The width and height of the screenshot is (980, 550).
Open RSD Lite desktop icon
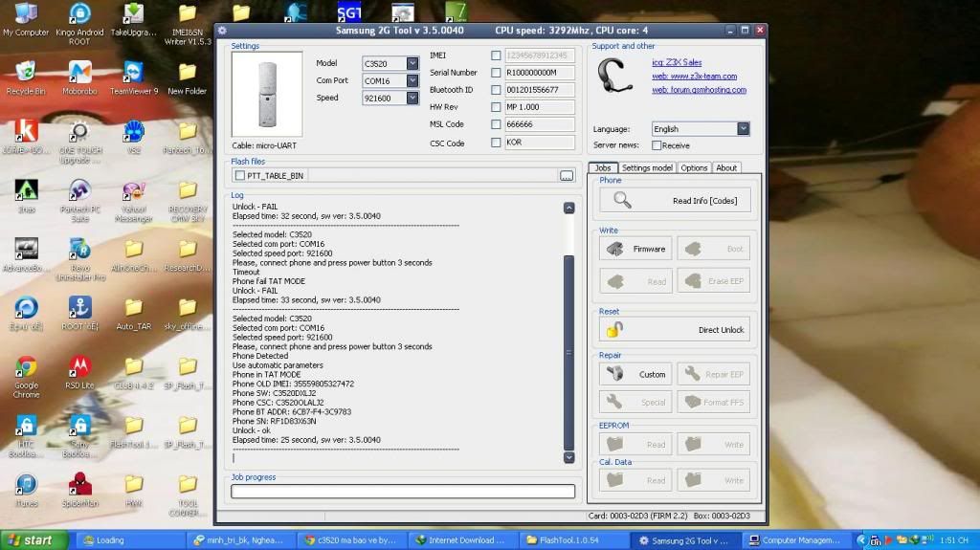79,372
